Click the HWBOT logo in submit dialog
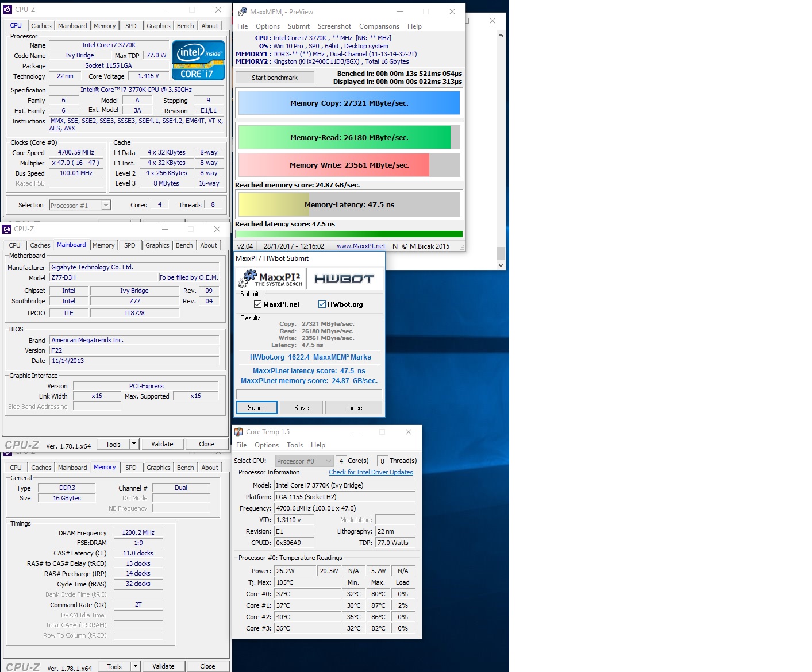The width and height of the screenshot is (812, 672). click(344, 279)
